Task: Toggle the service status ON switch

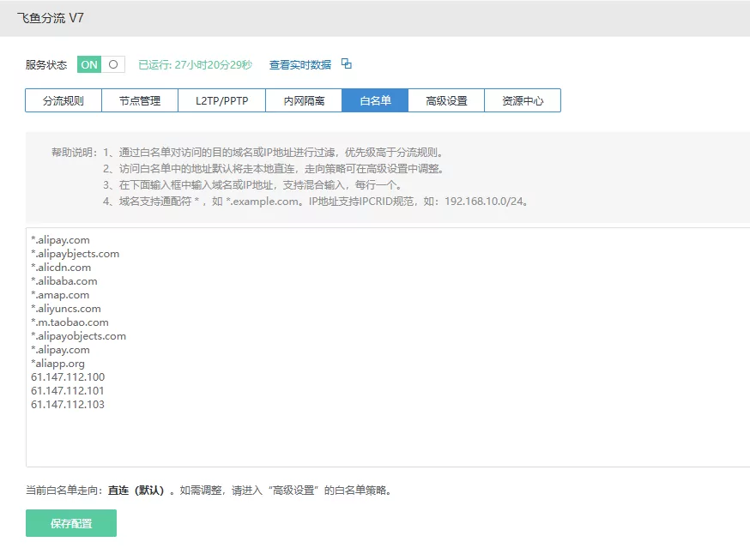Action: 101,64
